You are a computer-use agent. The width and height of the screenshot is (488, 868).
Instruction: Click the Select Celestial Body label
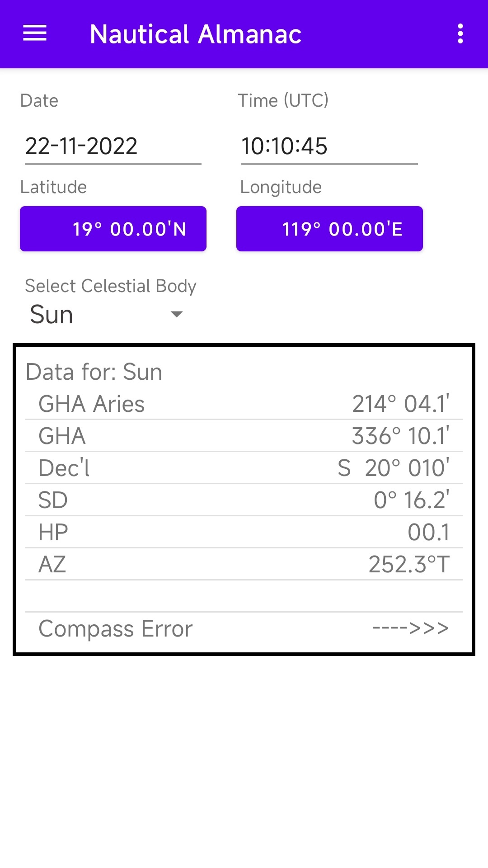point(111,286)
